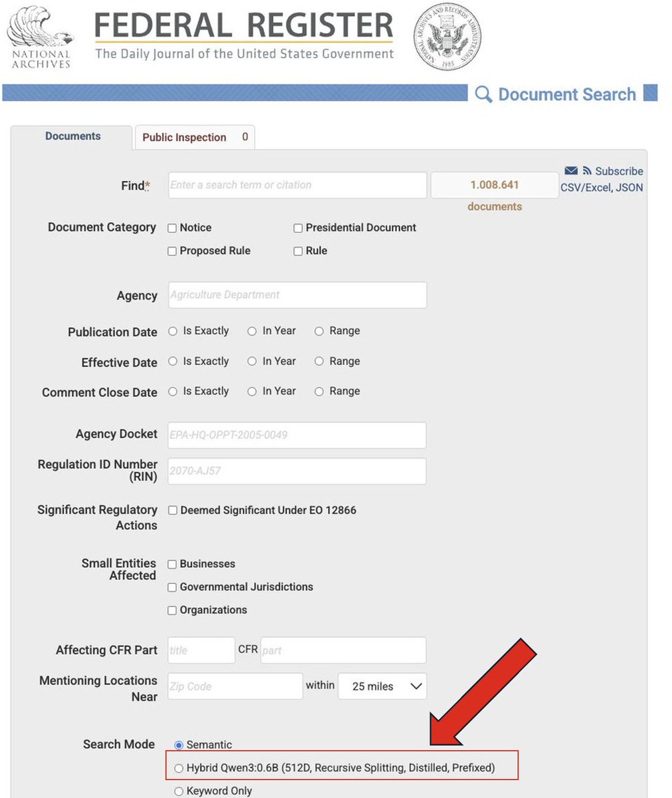
Task: Click the Agency input field
Action: click(x=297, y=295)
